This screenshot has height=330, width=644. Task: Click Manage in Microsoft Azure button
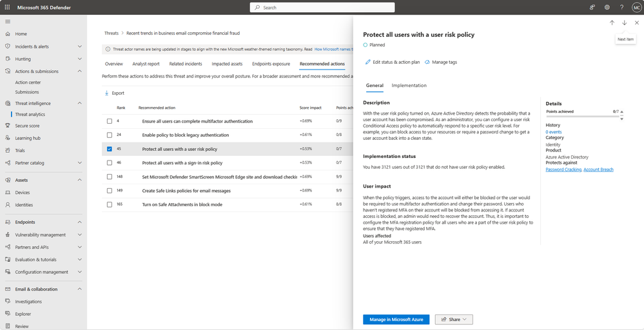pyautogui.click(x=396, y=319)
